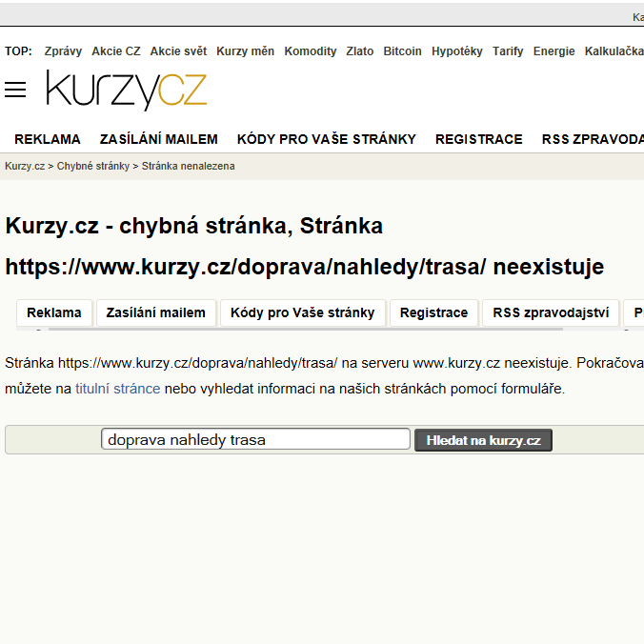Choose KÓDY PRO VAŠE STRÁNKY menu item
Image resolution: width=644 pixels, height=644 pixels.
coord(327,139)
